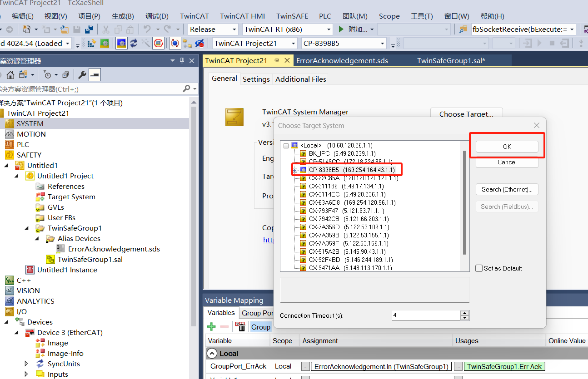Click the delete unused variables trash icon
588x379 pixels.
[x=240, y=327]
